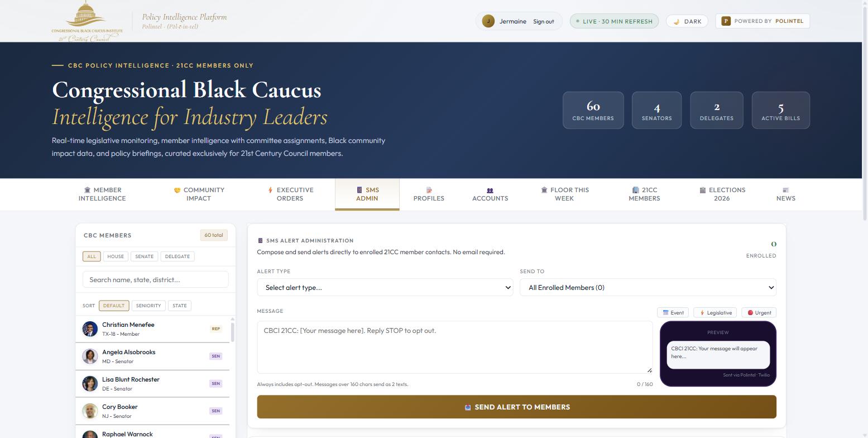868x438 pixels.
Task: Open the Floor This Week tab
Action: pyautogui.click(x=564, y=194)
